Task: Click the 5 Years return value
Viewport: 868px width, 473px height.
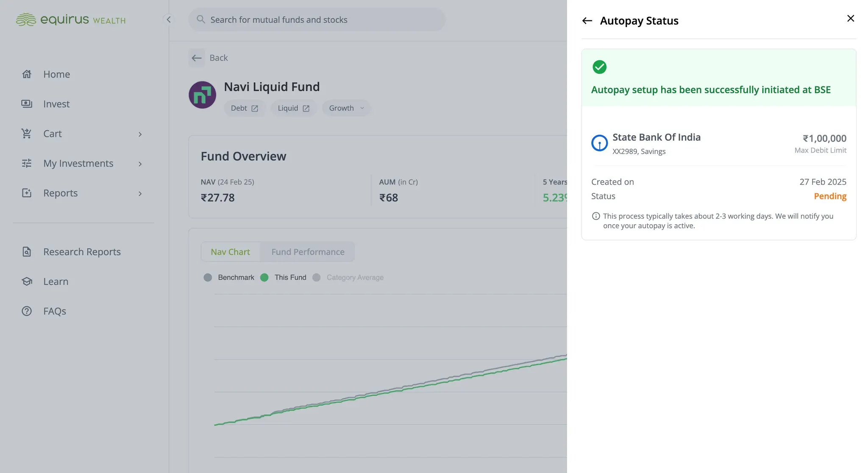Action: pyautogui.click(x=555, y=198)
